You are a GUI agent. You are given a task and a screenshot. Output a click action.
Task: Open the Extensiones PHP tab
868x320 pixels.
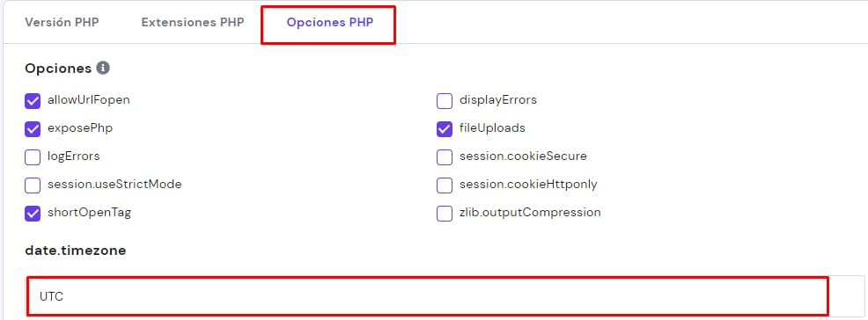[193, 23]
